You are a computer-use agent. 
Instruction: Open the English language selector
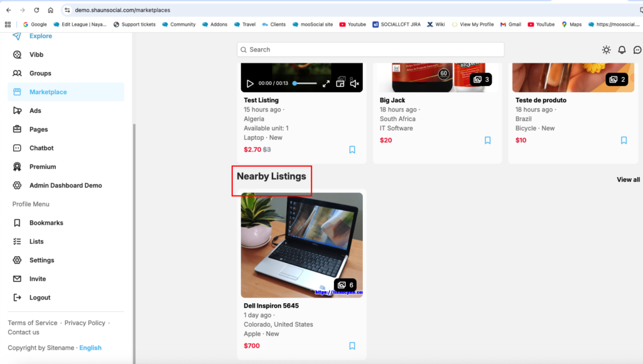click(x=90, y=348)
